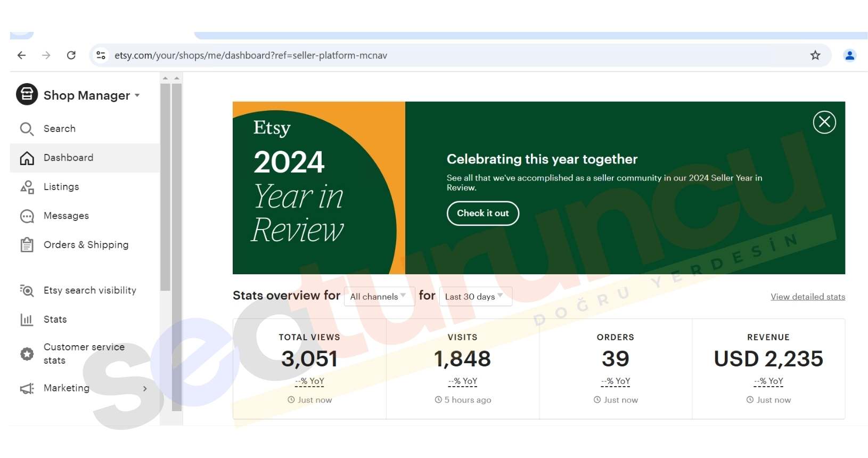Reload the page with refresh icon

(71, 55)
